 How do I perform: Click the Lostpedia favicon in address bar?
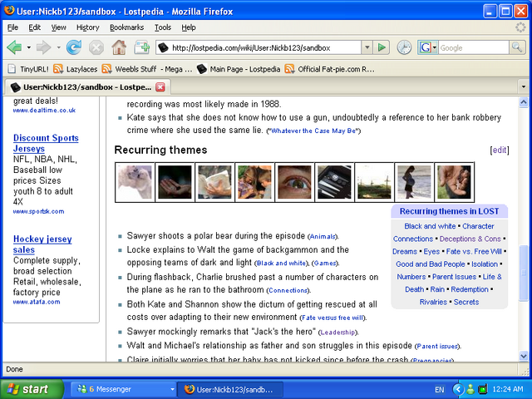163,47
